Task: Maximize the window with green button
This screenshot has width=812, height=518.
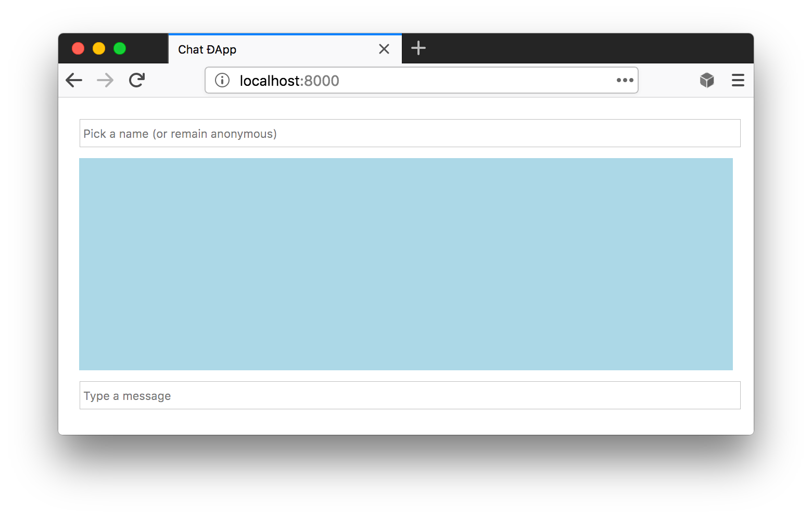Action: pos(120,48)
